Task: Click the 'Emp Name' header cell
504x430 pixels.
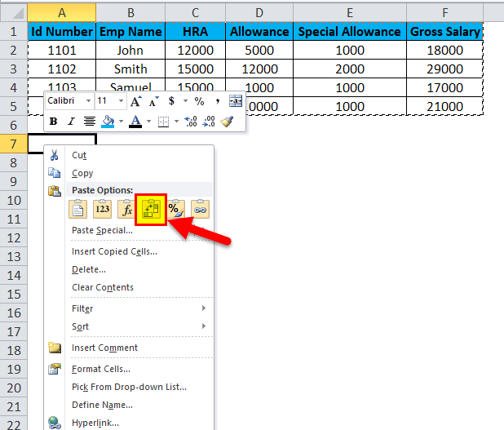Action: (x=130, y=32)
